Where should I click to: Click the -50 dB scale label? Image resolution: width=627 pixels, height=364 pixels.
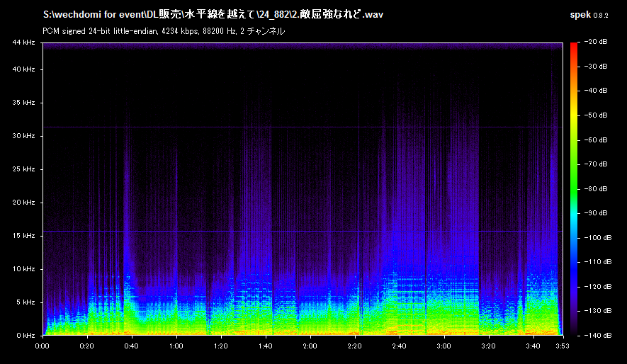point(596,115)
